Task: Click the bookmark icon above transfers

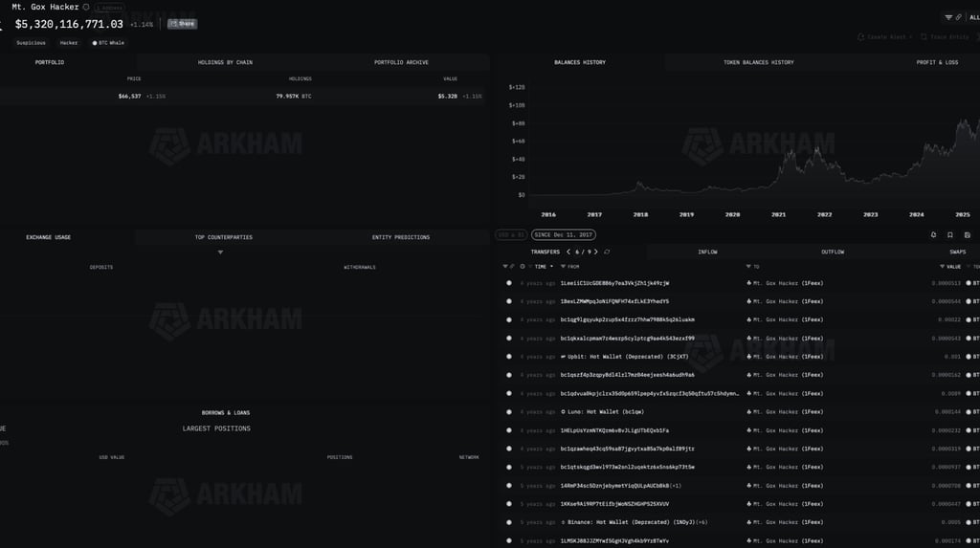Action: coord(950,235)
